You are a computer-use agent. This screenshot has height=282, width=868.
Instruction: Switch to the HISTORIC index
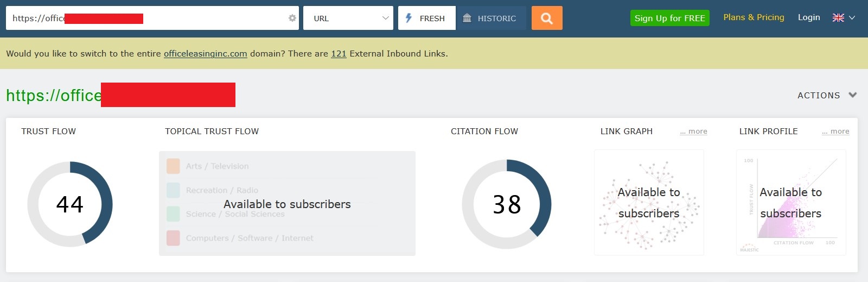coord(492,18)
